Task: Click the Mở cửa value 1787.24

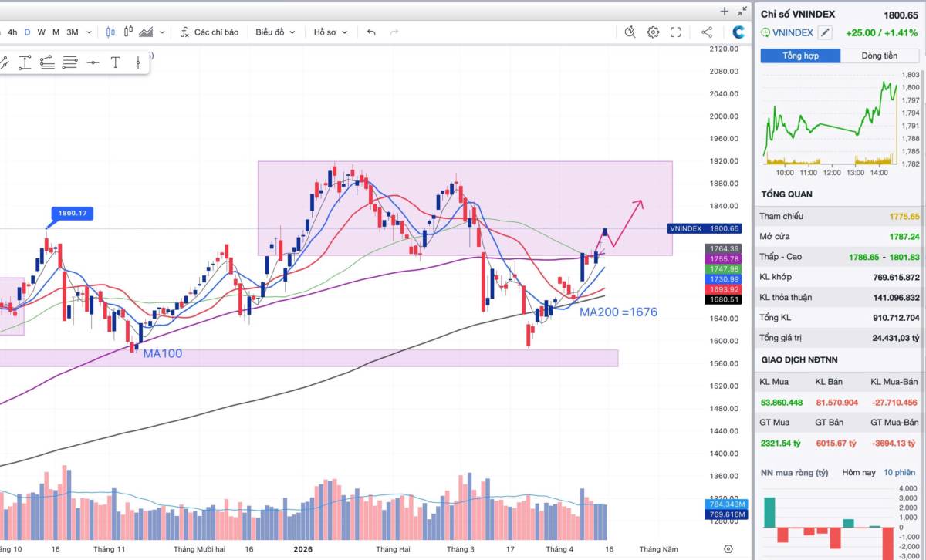Action: (904, 237)
